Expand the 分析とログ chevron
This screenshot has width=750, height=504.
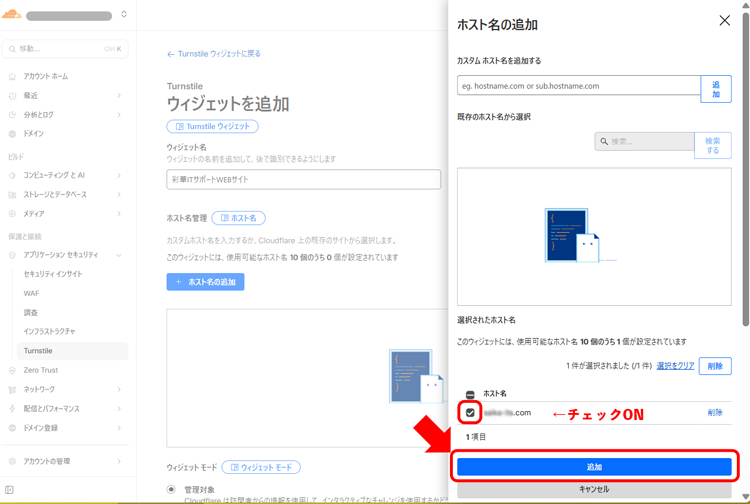point(119,115)
